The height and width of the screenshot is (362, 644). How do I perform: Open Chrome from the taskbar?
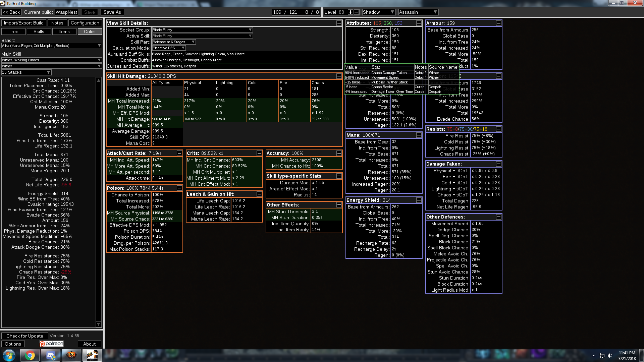(x=30, y=355)
